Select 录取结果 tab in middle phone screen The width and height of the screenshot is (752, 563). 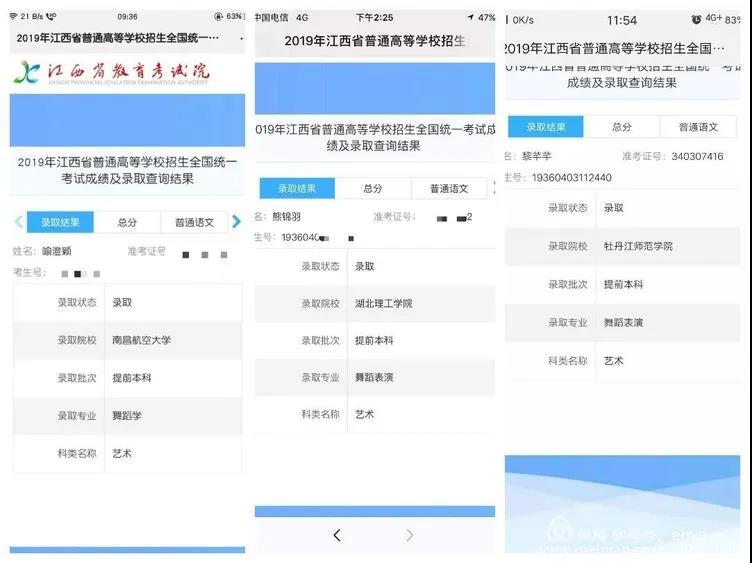point(297,188)
